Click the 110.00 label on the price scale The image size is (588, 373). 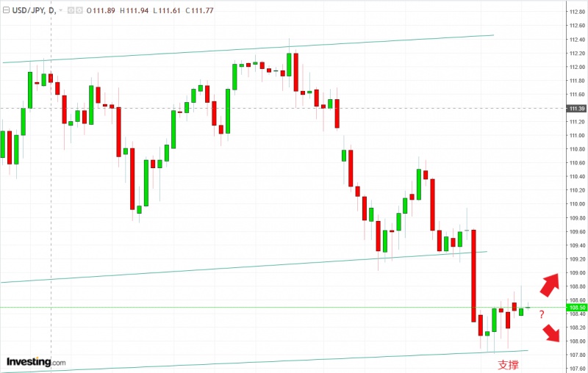pos(576,204)
